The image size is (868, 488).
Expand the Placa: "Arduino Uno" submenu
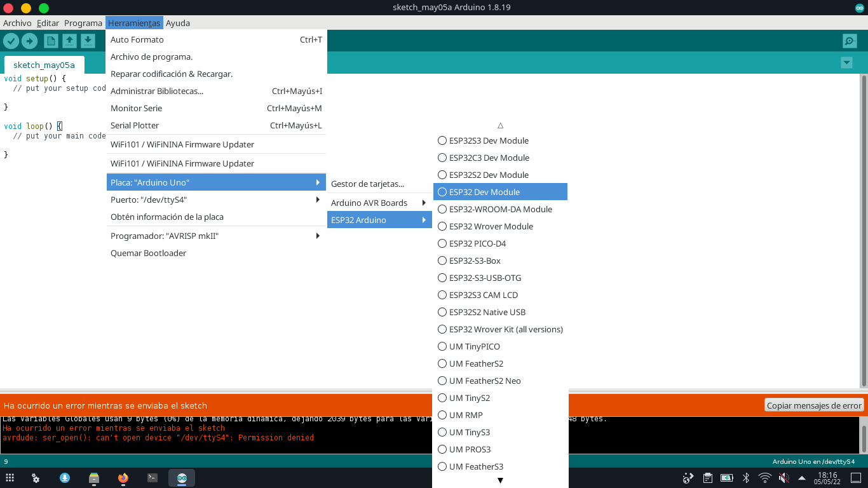click(x=215, y=182)
